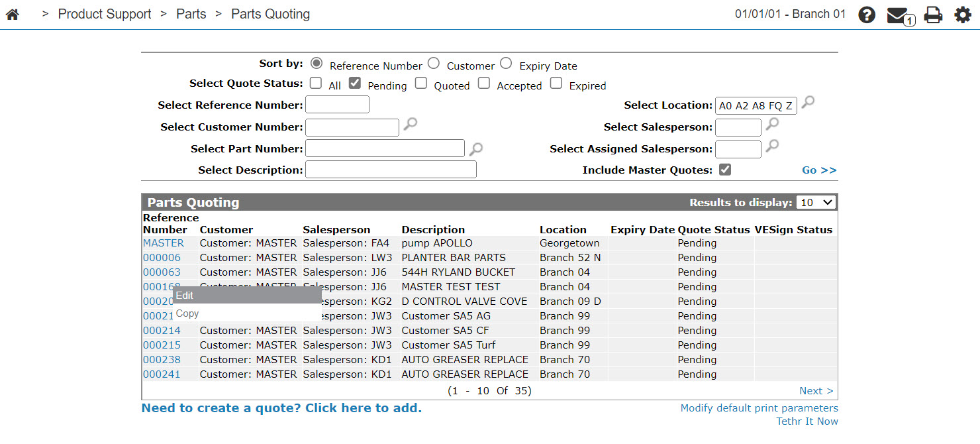Viewport: 980px width, 444px height.
Task: Click the Part Number search magnifier
Action: click(476, 148)
